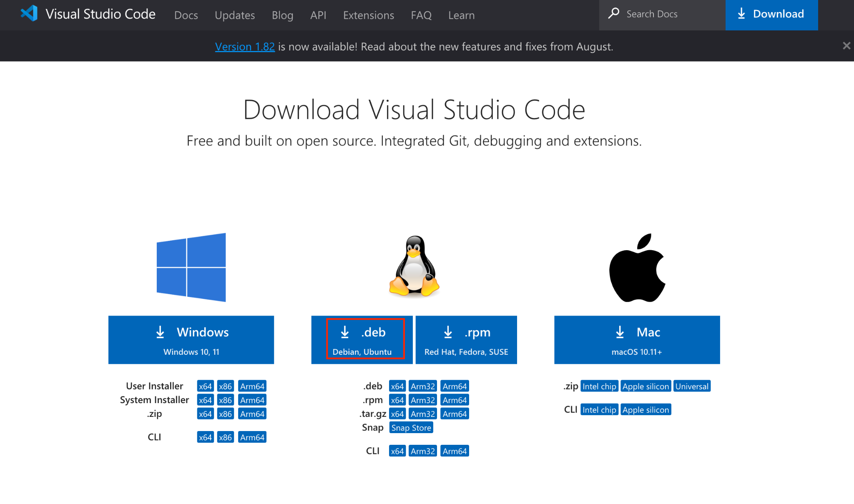This screenshot has height=504, width=854.
Task: Open the Snap Store link
Action: [411, 427]
